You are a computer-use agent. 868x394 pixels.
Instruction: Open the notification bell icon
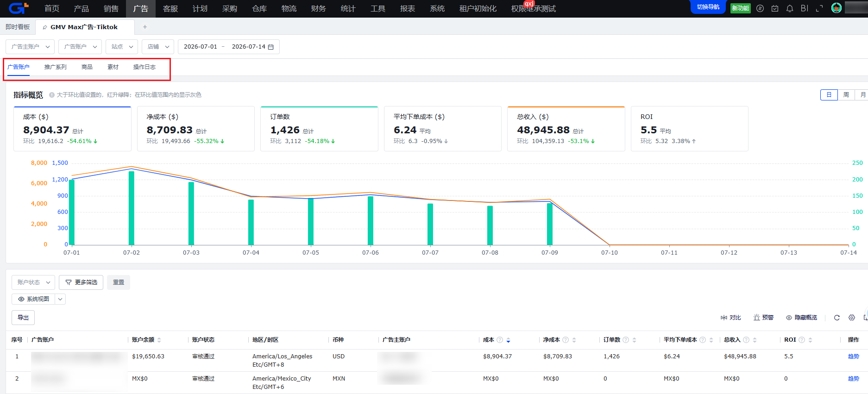790,8
